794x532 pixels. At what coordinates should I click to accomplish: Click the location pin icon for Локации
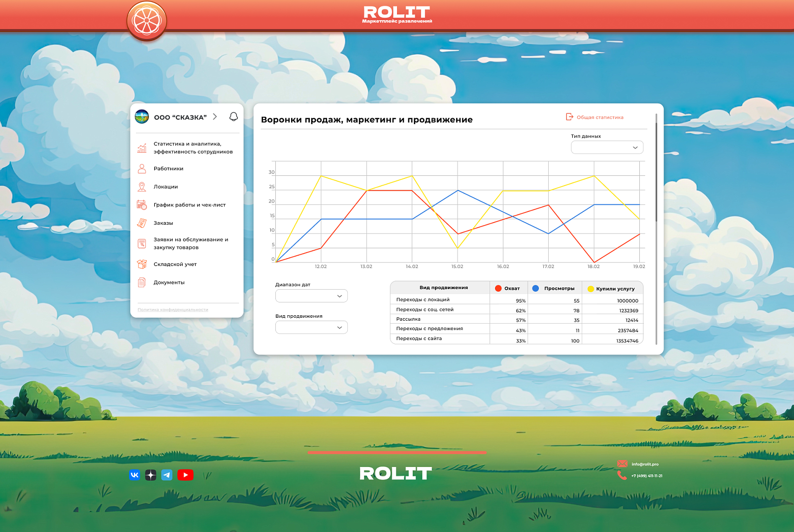142,187
